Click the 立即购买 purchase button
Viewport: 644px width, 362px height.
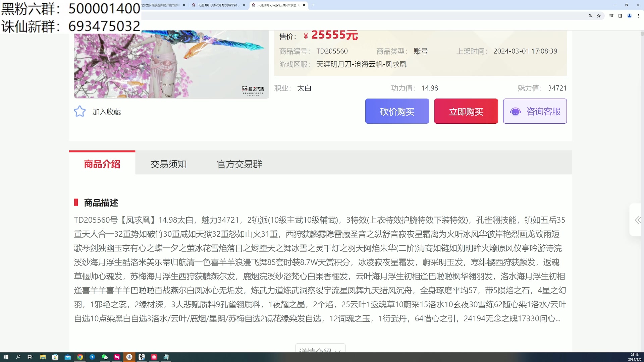pos(466,111)
